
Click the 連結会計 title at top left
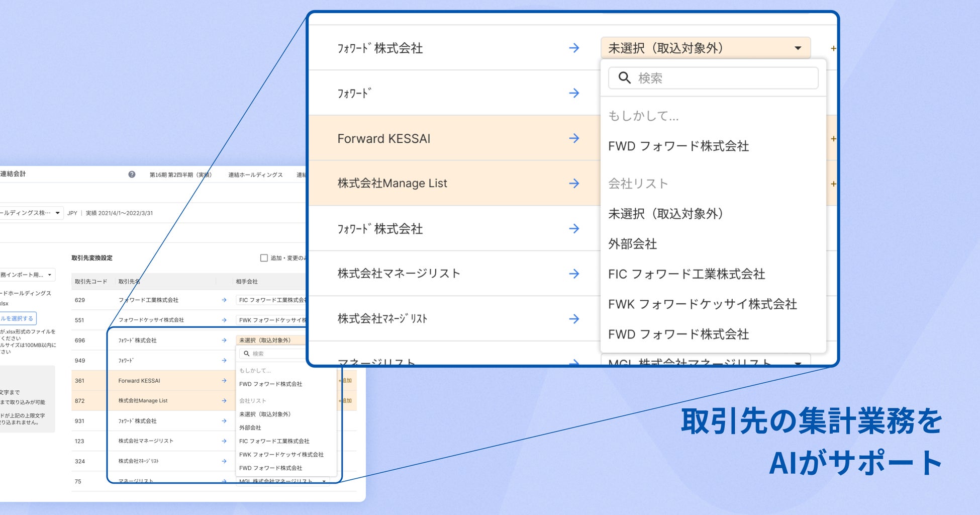point(13,174)
